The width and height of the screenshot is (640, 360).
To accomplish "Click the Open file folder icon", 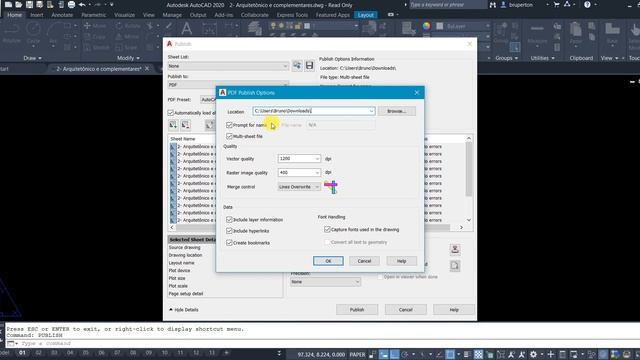I will click(19, 5).
